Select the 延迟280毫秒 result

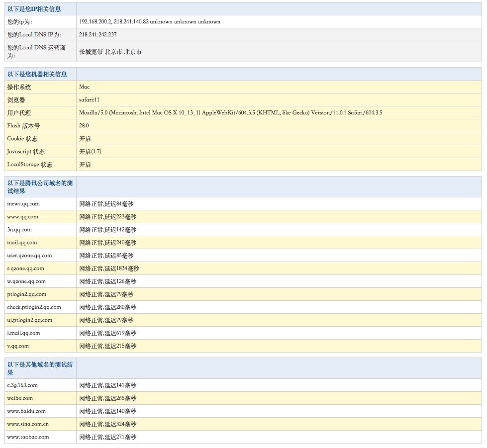point(120,307)
